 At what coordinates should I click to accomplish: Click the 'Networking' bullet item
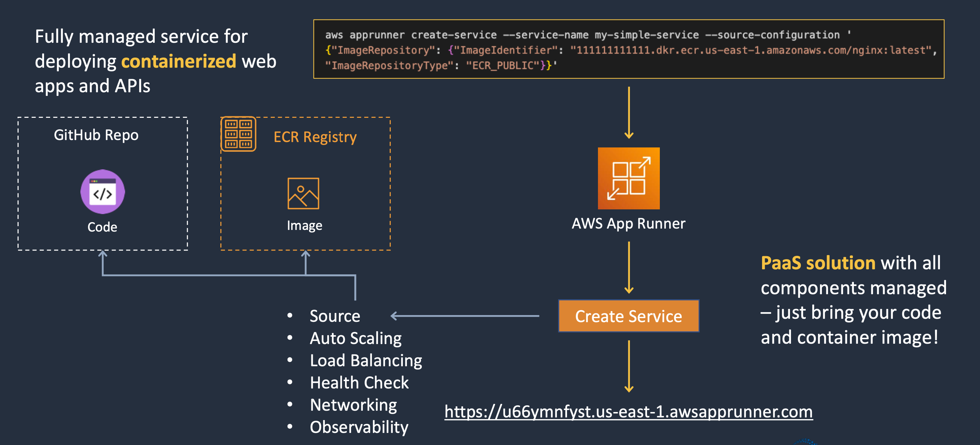tap(353, 405)
